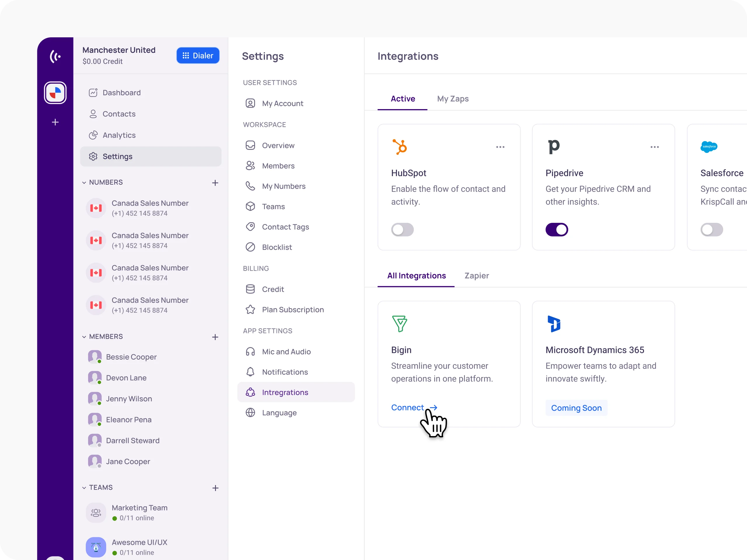Open Pipedrive card more options menu

click(655, 147)
